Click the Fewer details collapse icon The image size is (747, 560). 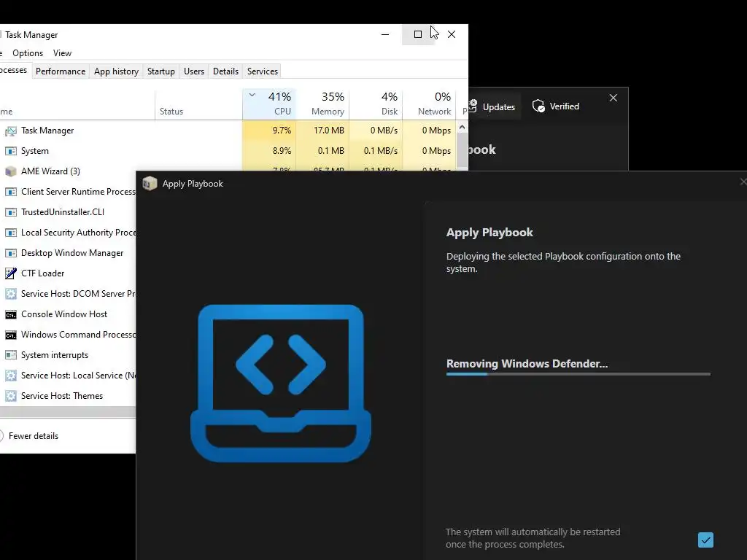coord(1,436)
